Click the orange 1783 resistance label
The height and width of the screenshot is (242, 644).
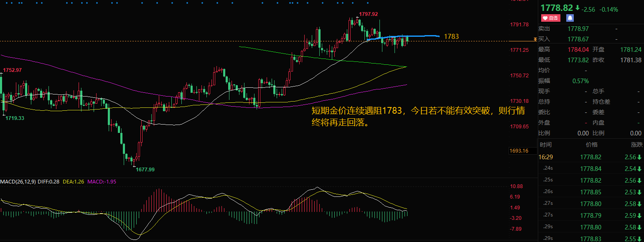[x=451, y=37]
